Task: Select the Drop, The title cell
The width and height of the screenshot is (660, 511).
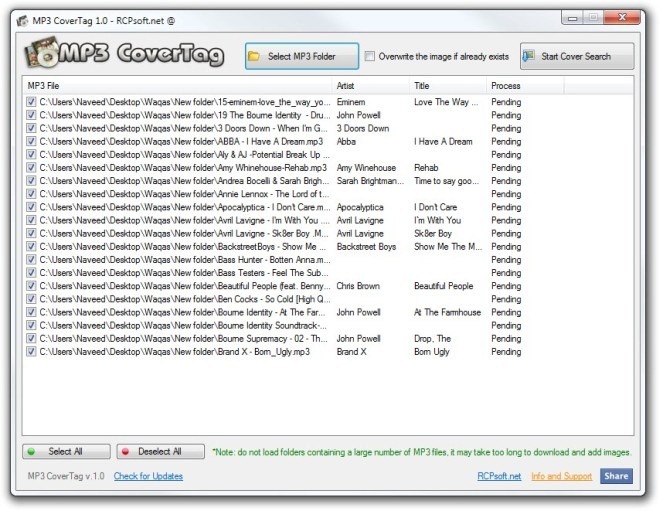Action: click(x=432, y=338)
